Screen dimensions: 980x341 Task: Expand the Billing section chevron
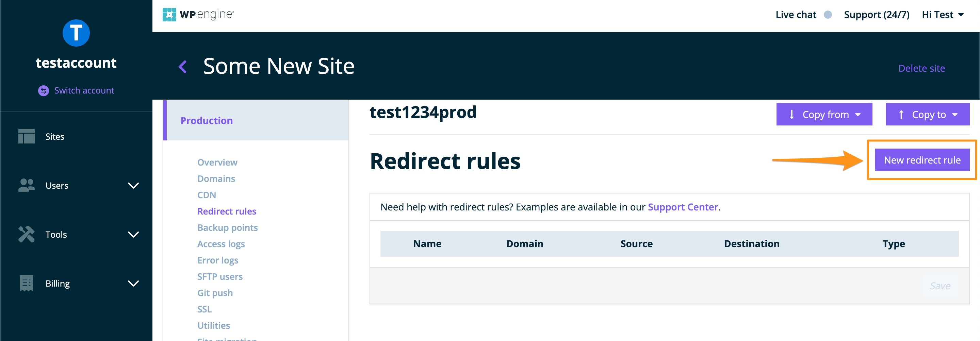pos(133,283)
